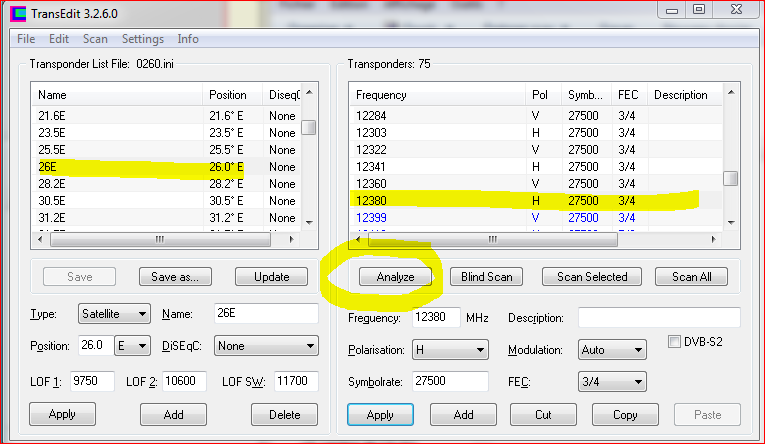Click the Frequency input field showing 12380
765x444 pixels.
(x=436, y=318)
